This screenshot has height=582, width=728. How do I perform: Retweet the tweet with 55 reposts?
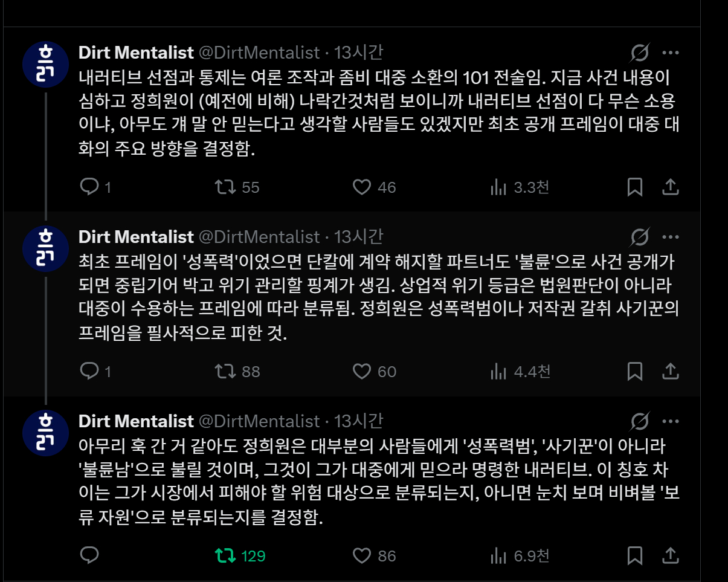point(226,187)
